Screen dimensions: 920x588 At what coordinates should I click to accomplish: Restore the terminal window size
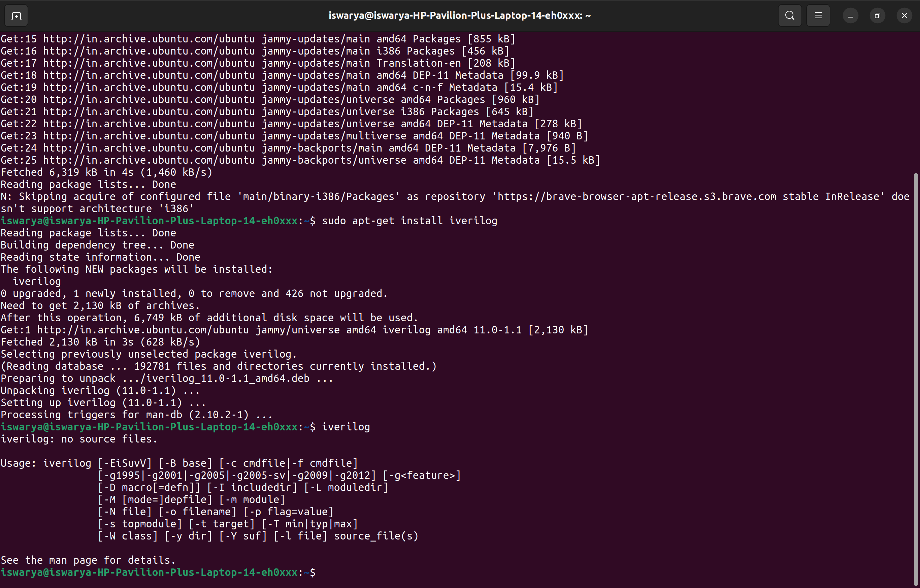pos(877,15)
